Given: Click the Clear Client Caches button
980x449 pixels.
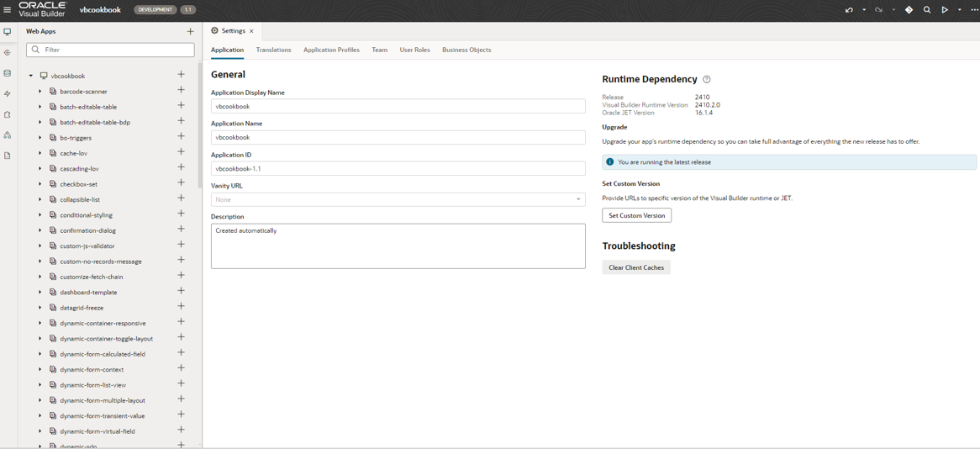Looking at the screenshot, I should tap(635, 267).
